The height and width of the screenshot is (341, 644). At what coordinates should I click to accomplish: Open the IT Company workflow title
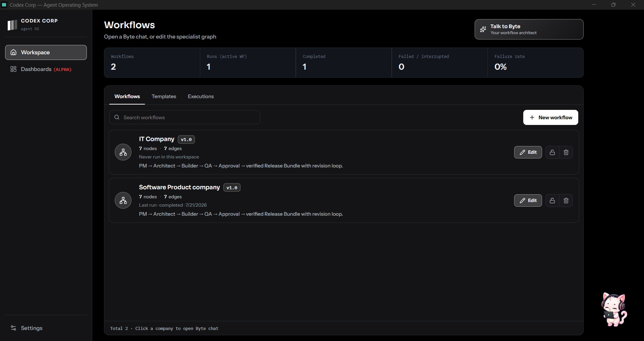point(157,139)
